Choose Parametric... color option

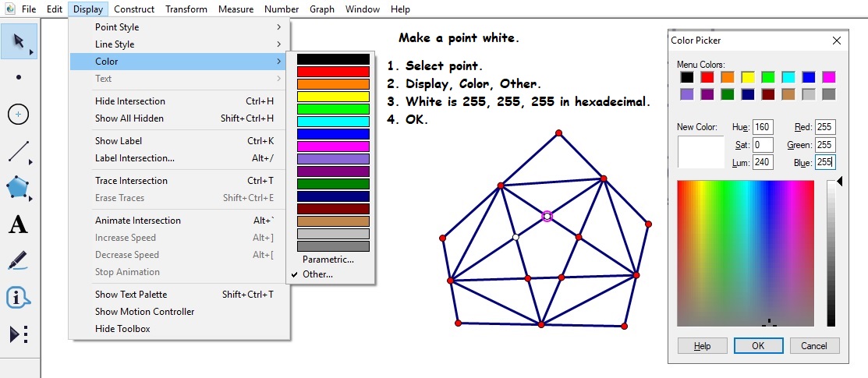[x=328, y=260]
